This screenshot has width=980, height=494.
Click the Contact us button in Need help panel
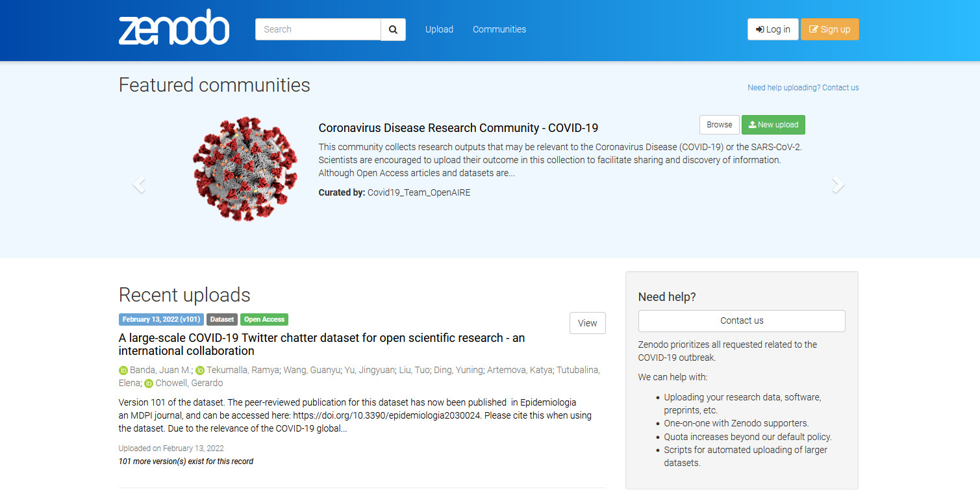[x=742, y=321]
